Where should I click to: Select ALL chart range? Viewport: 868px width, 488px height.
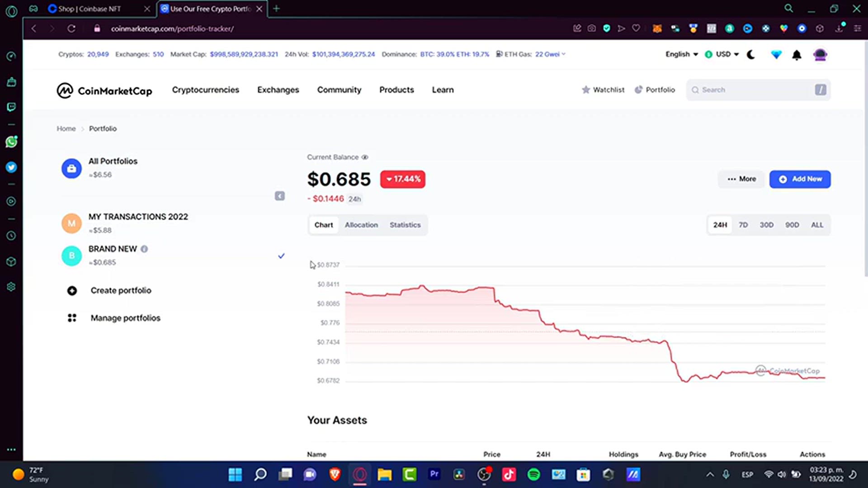[817, 225]
